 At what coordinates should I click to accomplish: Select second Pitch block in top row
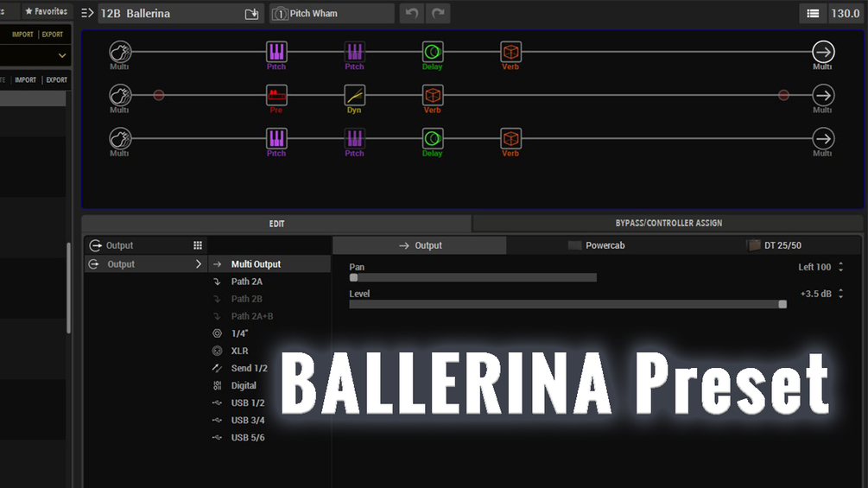354,52
